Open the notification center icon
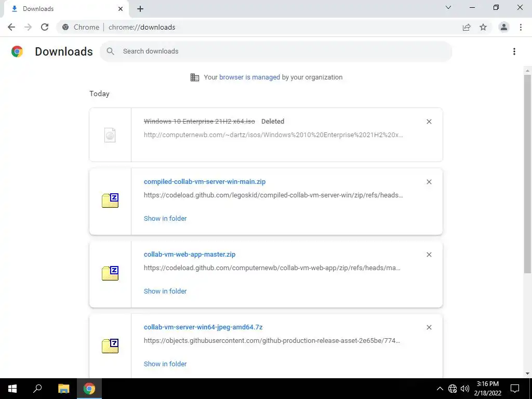This screenshot has width=532, height=399. click(x=515, y=389)
